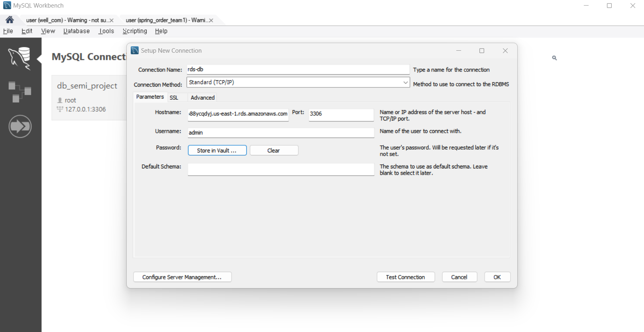644x332 pixels.
Task: Click the connections search magnifier icon
Action: pos(554,58)
